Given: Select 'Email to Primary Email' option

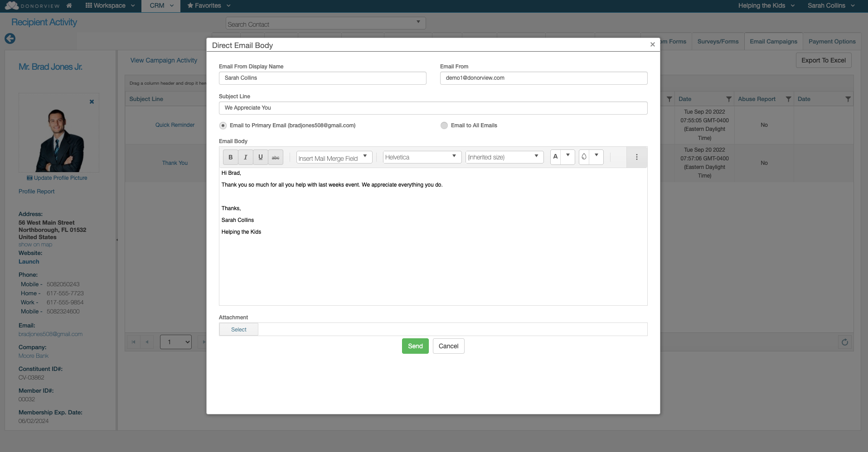Looking at the screenshot, I should (x=223, y=125).
